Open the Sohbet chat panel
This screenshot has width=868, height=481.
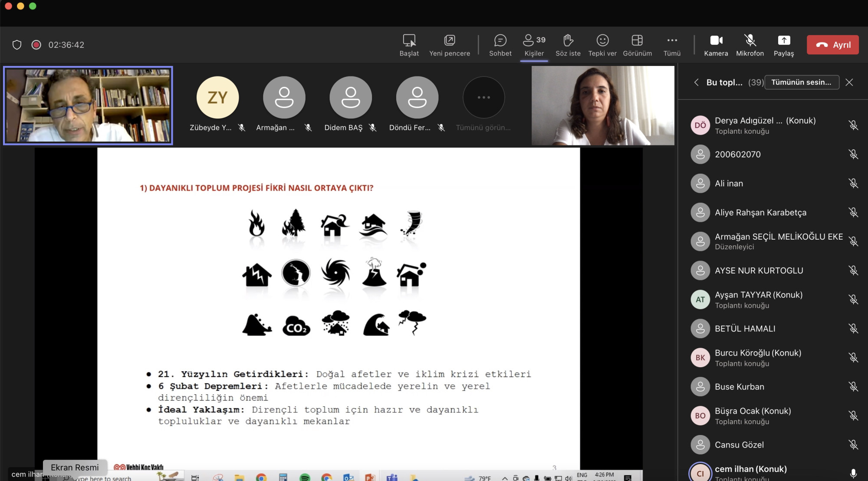(x=500, y=45)
